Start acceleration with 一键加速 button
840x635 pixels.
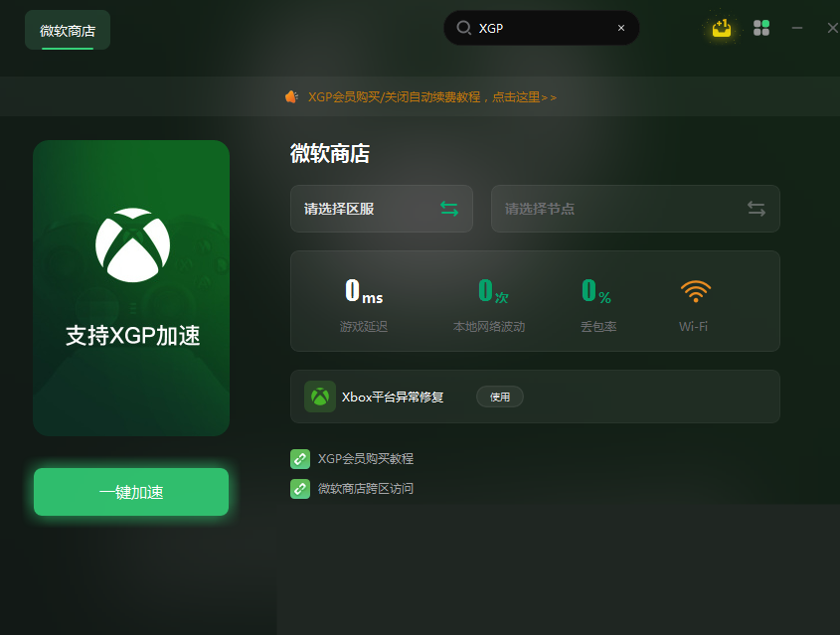(x=131, y=492)
